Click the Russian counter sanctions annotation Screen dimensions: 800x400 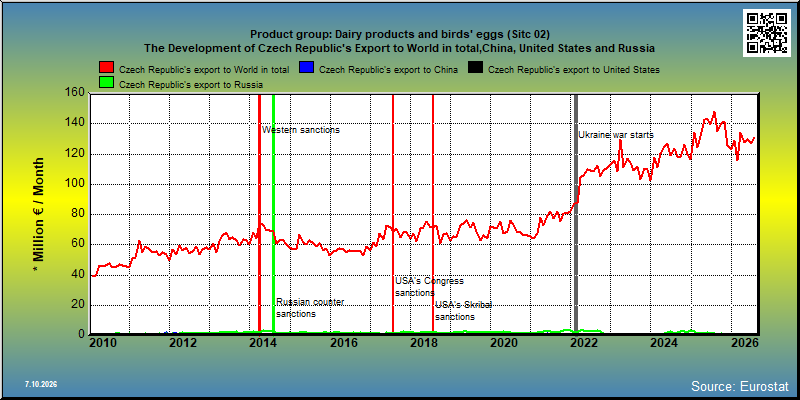310,308
